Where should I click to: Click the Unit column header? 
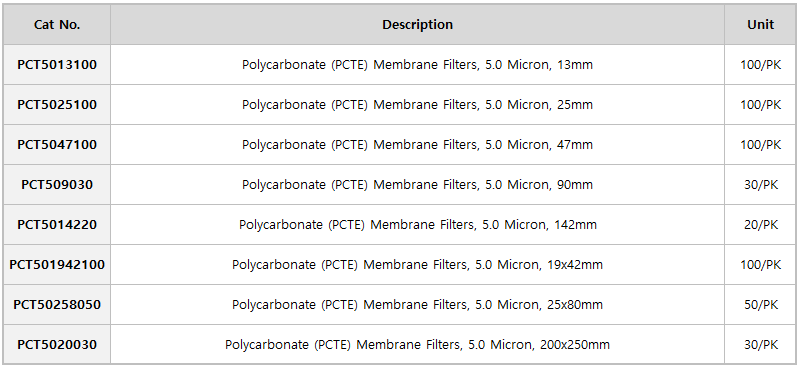[x=760, y=24]
